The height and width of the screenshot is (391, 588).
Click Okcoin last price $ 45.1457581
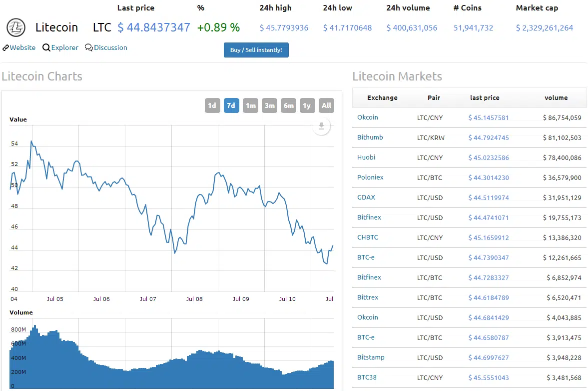[x=488, y=118]
